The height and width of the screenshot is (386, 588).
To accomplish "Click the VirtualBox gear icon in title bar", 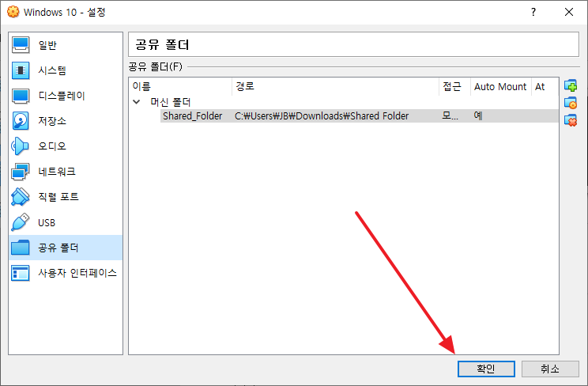I will 13,12.
